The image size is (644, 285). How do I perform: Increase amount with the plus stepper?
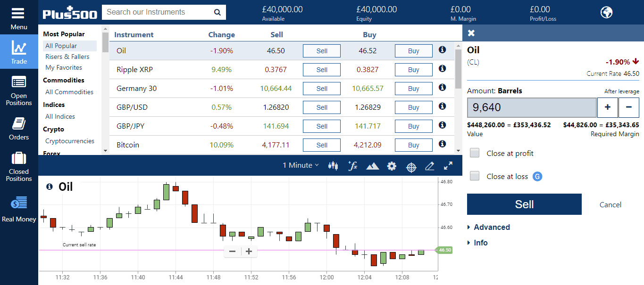(x=608, y=107)
